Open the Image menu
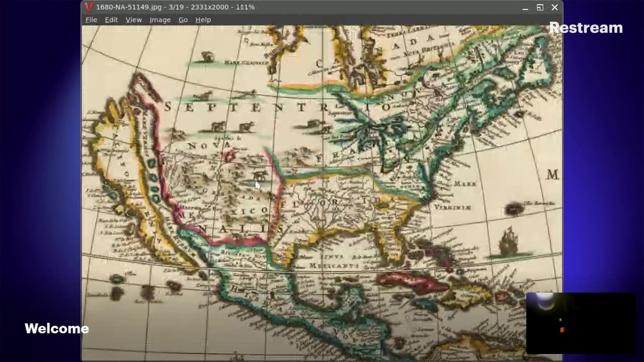The height and width of the screenshot is (362, 644). pos(160,20)
